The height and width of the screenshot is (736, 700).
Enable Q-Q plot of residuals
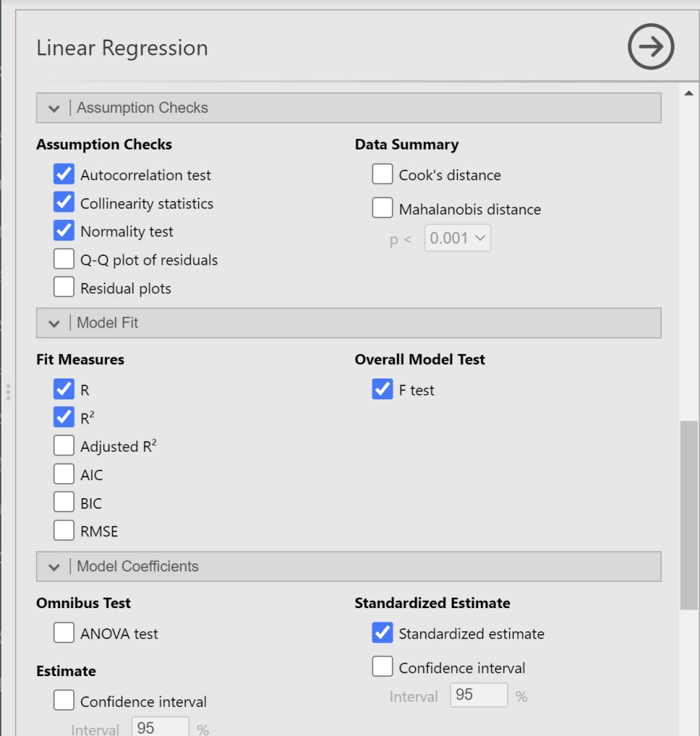[64, 260]
